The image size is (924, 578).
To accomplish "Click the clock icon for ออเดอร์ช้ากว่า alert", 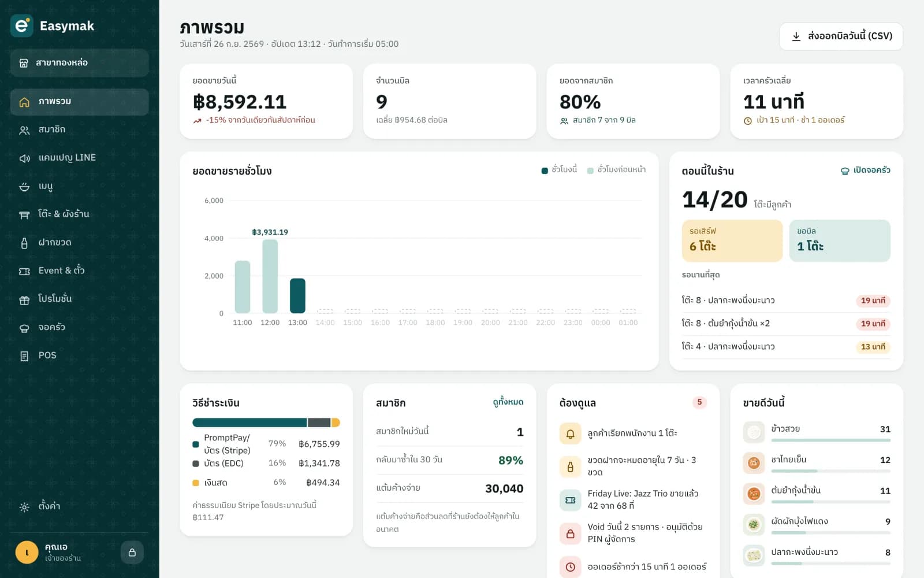I will [x=570, y=567].
